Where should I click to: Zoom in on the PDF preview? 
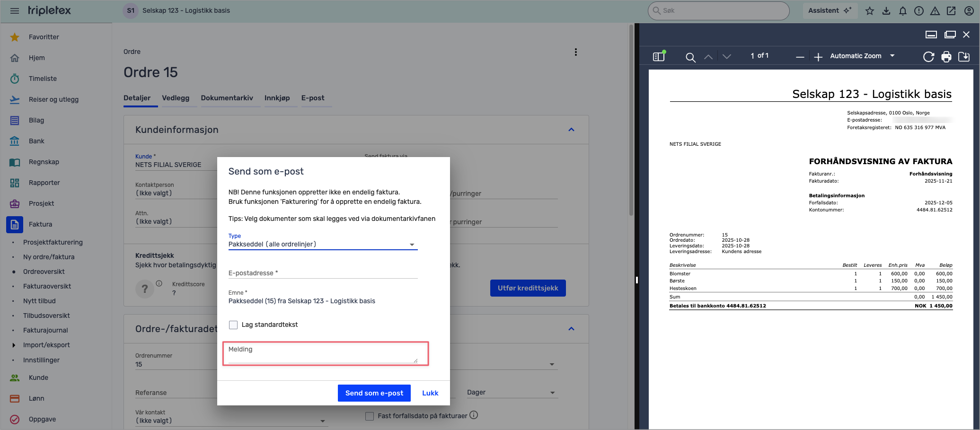pyautogui.click(x=818, y=57)
